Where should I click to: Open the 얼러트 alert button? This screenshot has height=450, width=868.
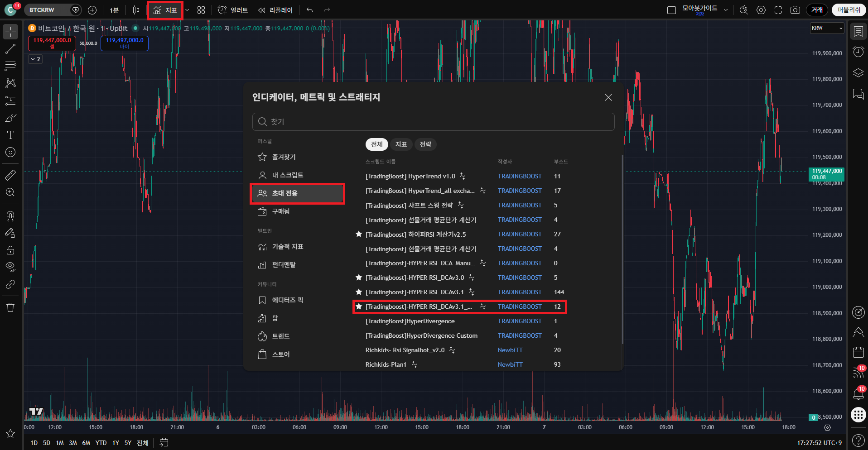click(233, 10)
